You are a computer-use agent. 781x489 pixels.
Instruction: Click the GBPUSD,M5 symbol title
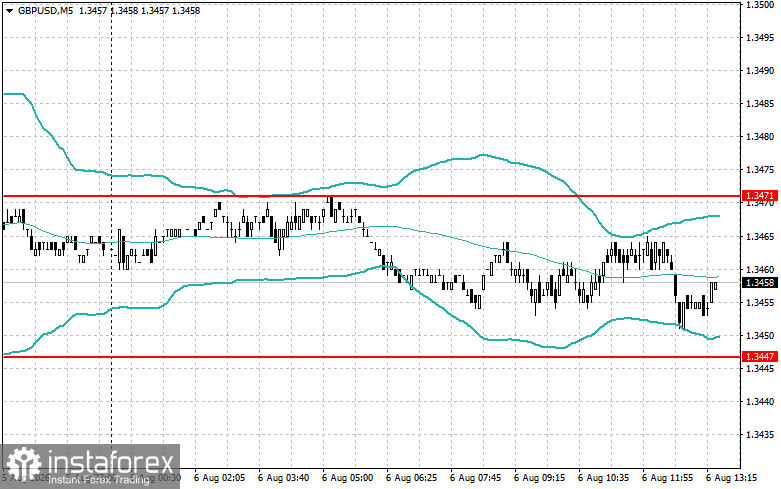click(44, 10)
